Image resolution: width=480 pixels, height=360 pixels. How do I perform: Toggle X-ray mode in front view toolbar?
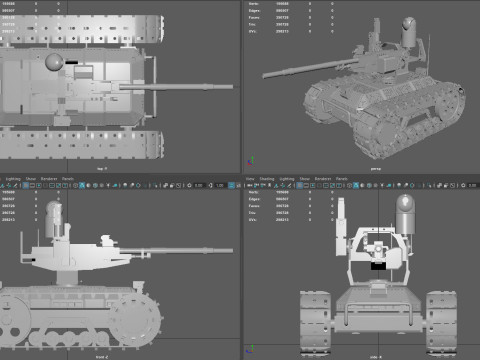click(165, 185)
